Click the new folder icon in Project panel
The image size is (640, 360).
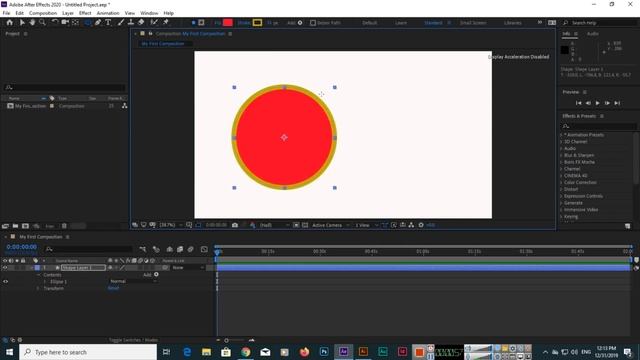(x=15, y=226)
